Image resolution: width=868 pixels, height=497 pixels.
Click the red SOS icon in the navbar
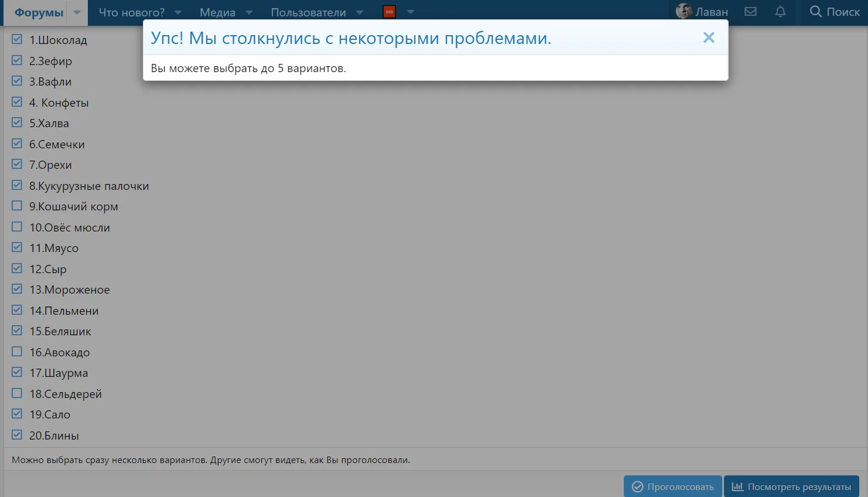389,11
